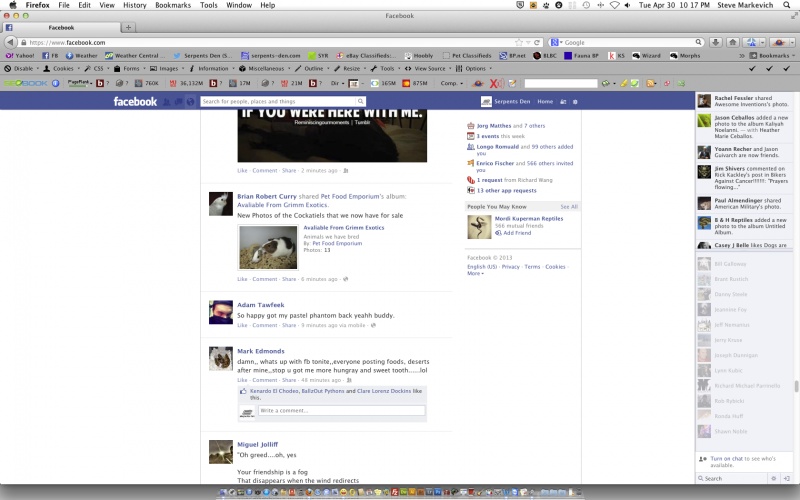Expand the Miscellaneous dropdown menu
The width and height of the screenshot is (800, 500).
[x=264, y=68]
